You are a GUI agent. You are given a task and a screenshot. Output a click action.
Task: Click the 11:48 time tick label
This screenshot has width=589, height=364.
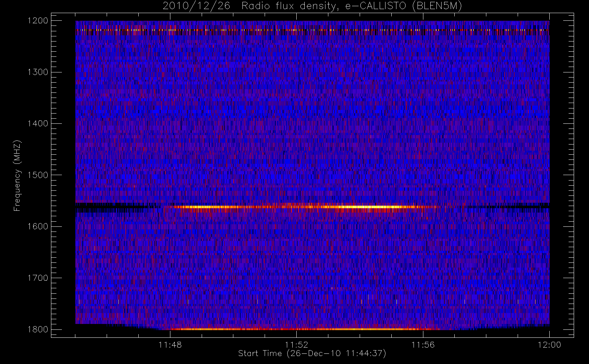pos(170,345)
